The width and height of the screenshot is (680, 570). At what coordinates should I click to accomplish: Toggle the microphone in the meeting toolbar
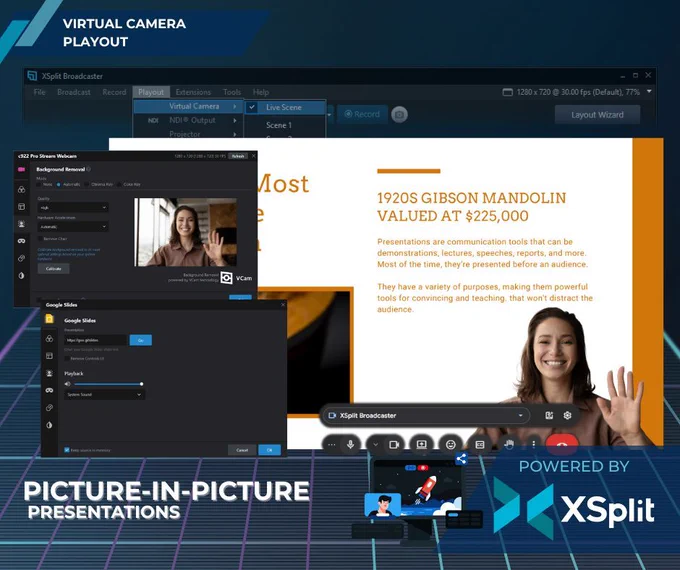coord(350,445)
